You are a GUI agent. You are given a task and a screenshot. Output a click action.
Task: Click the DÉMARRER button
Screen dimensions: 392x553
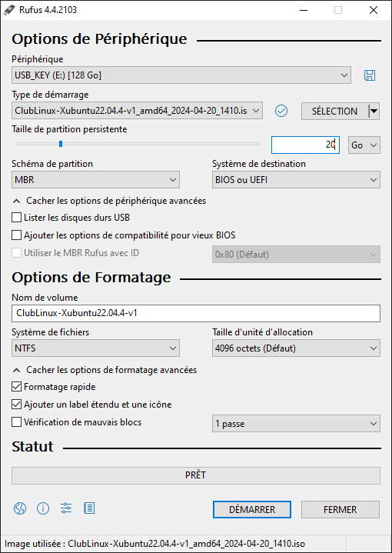pos(252,510)
